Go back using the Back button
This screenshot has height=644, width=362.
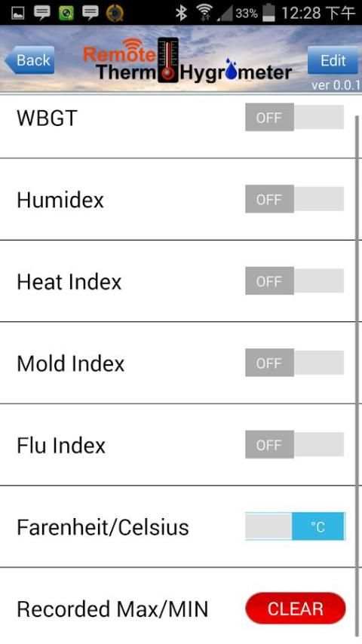[x=29, y=60]
